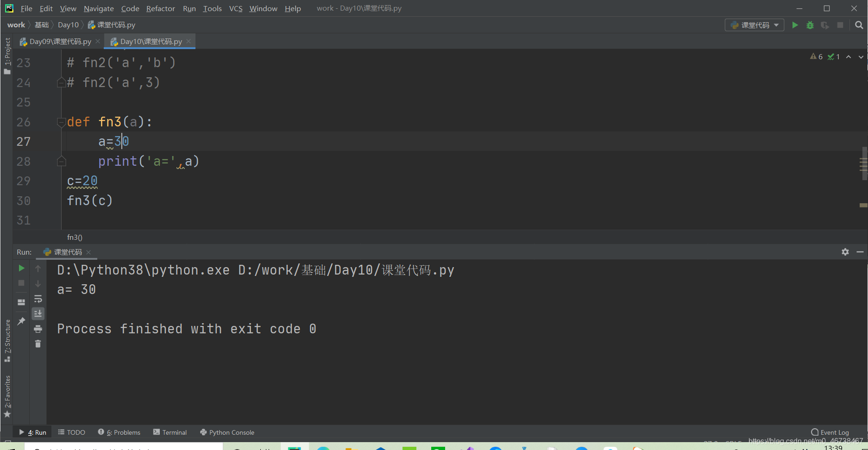Toggle the Favorites tool window
868x450 pixels.
tap(7, 396)
